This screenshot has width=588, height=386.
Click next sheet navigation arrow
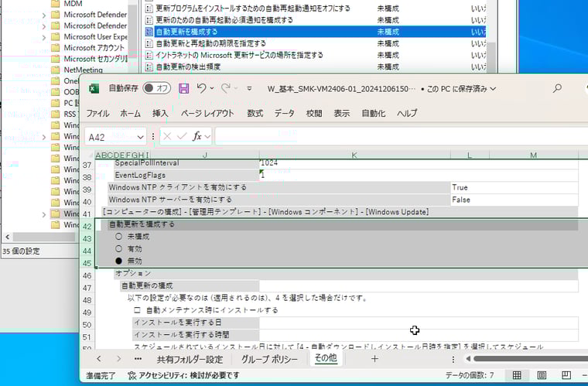coord(118,359)
